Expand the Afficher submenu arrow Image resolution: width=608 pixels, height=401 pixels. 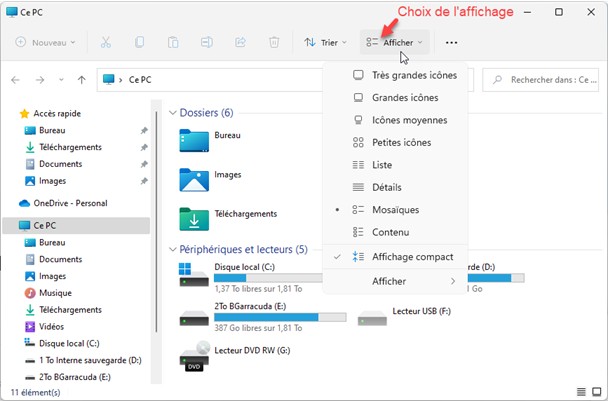(x=453, y=282)
